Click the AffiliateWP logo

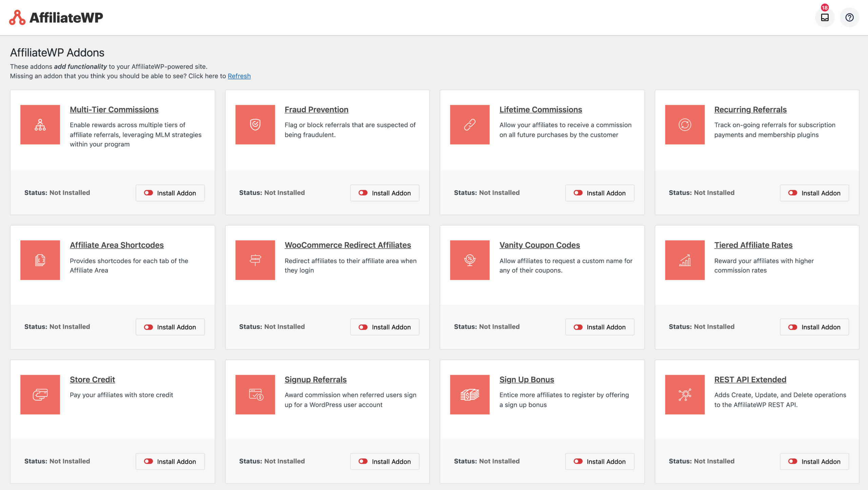click(56, 18)
